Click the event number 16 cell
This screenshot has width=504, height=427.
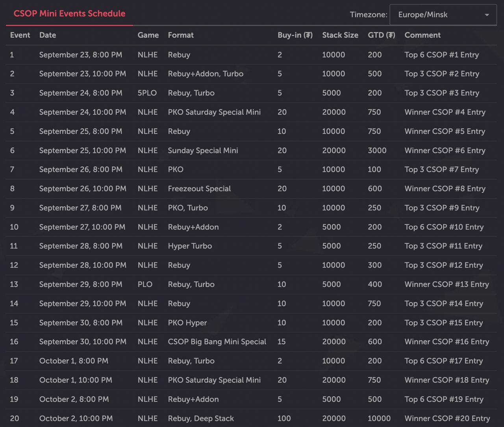point(14,342)
